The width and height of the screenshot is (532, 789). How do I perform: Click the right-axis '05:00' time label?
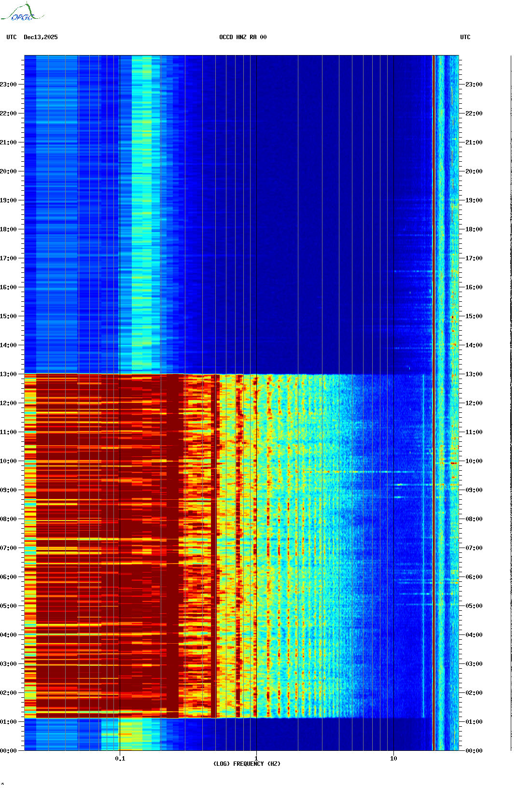coord(474,606)
